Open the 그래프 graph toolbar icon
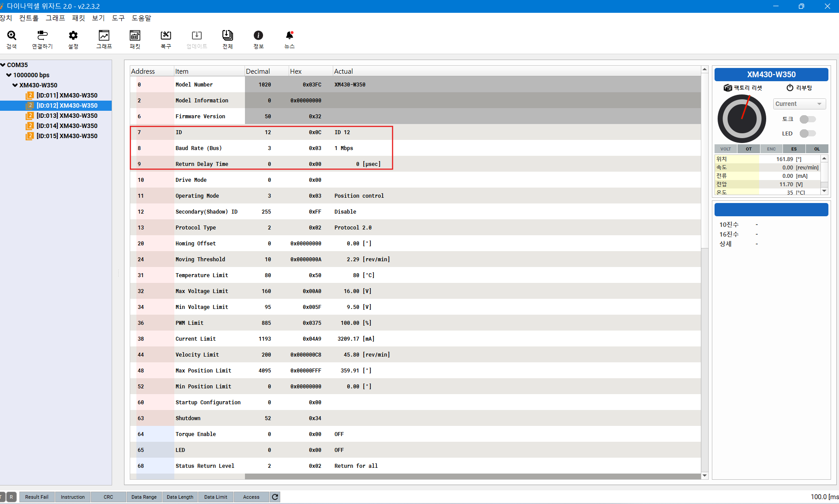This screenshot has width=839, height=504. click(x=104, y=39)
